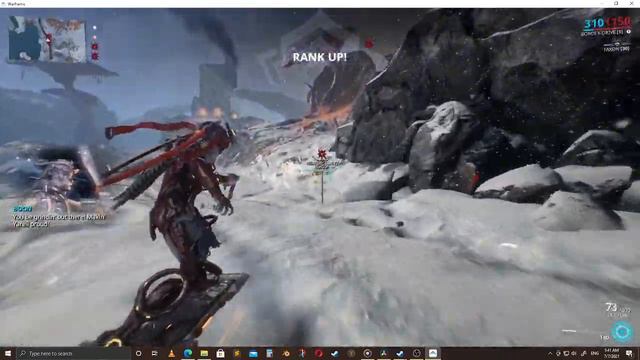Open the first Steam icon on taskbar

(335, 353)
